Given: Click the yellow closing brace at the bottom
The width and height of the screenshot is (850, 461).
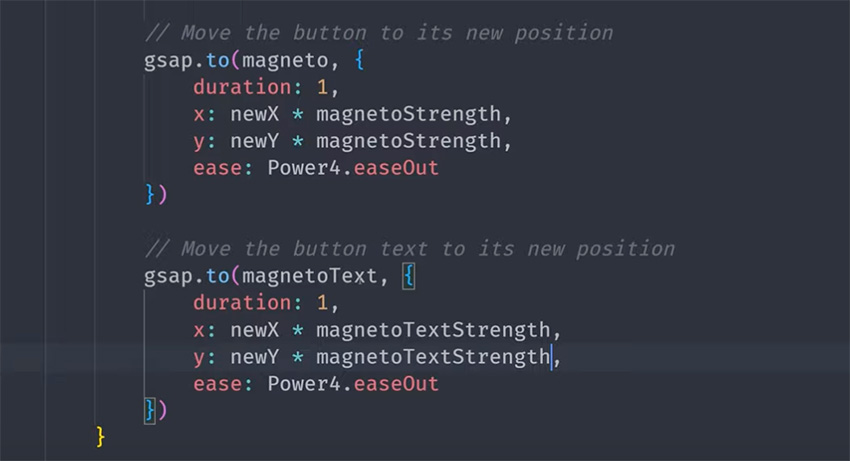Looking at the screenshot, I should click(x=100, y=436).
